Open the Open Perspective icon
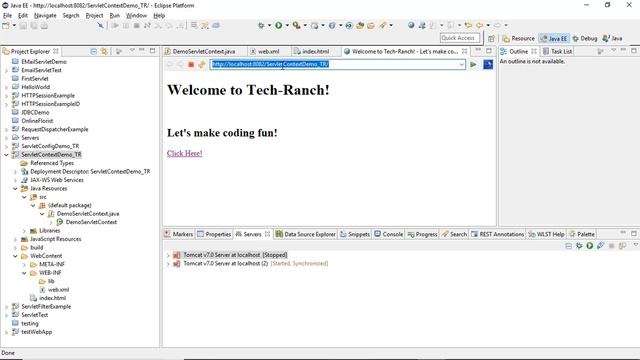Image resolution: width=640 pixels, height=360 pixels. pos(491,38)
